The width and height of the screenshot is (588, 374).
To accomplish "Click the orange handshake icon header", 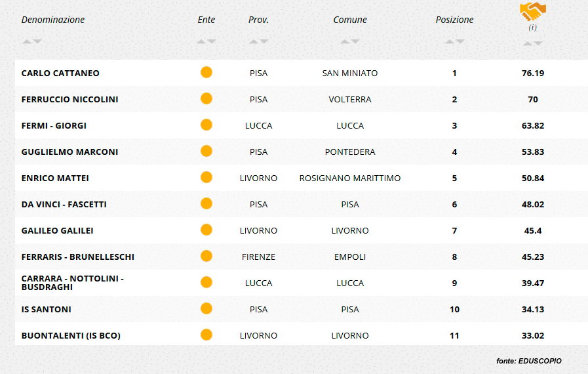I will (x=532, y=12).
